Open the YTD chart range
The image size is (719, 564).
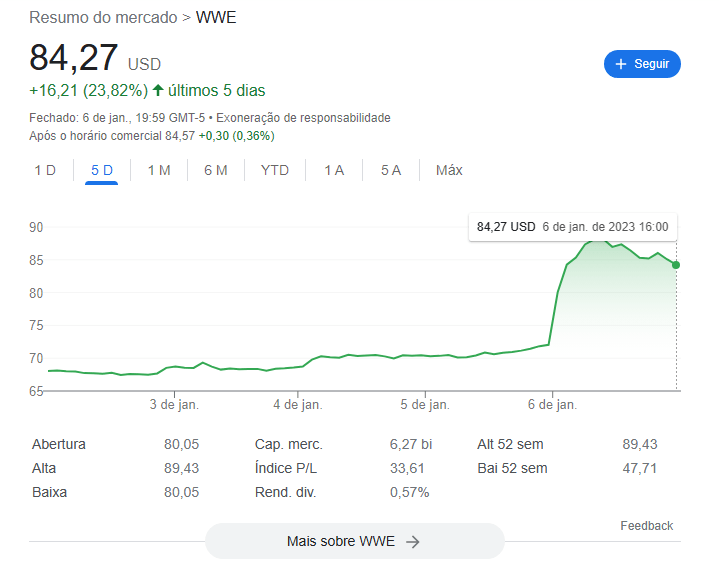[275, 170]
